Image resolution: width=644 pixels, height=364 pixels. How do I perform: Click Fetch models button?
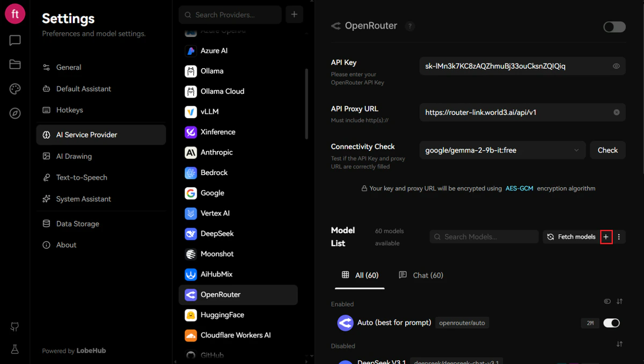[571, 237]
